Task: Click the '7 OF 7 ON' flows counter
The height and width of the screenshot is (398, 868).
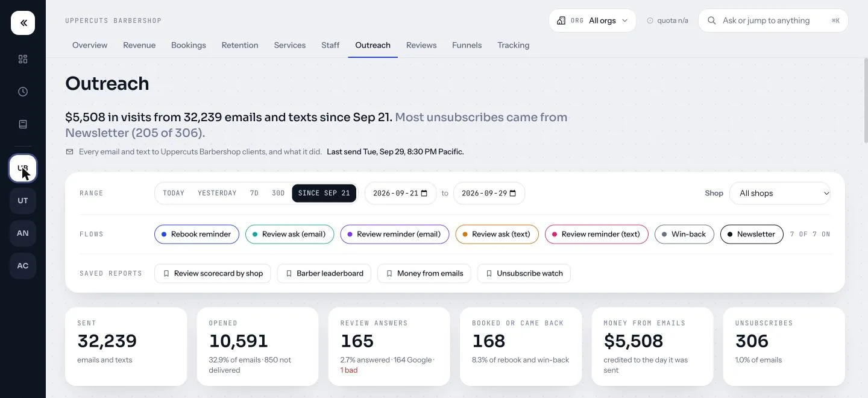Action: tap(810, 234)
